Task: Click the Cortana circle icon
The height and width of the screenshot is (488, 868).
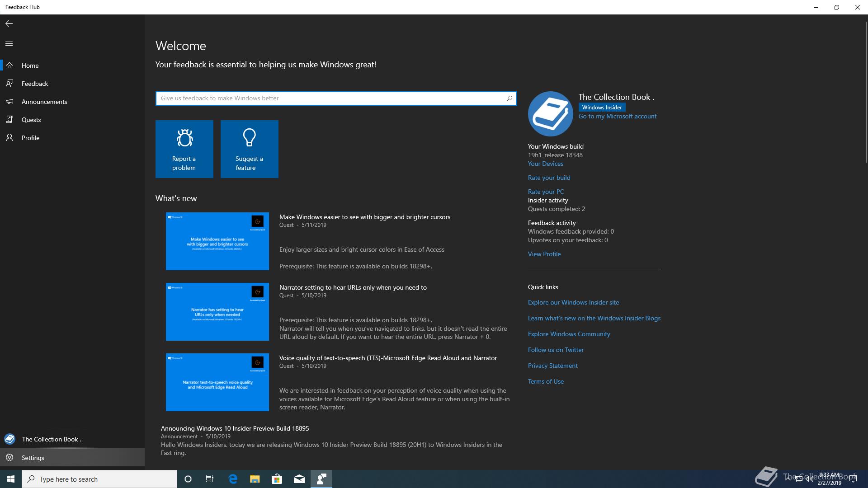Action: [188, 479]
